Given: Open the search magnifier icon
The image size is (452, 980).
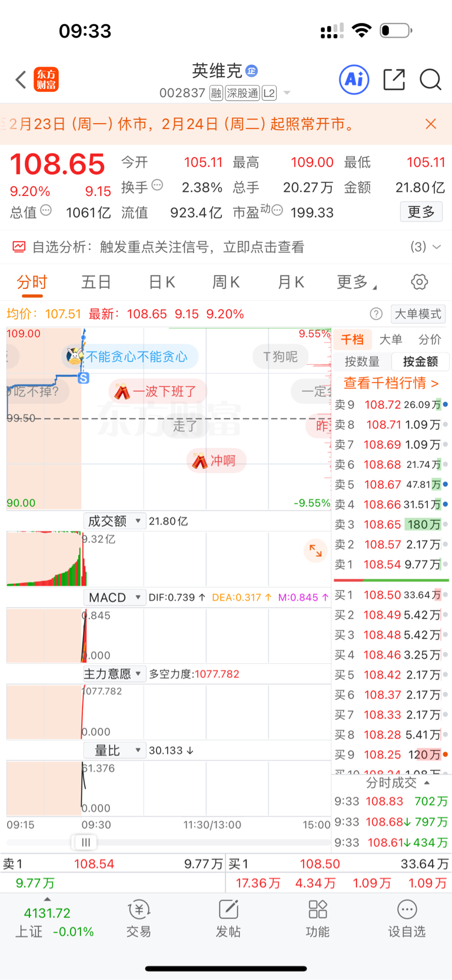Looking at the screenshot, I should coord(430,79).
